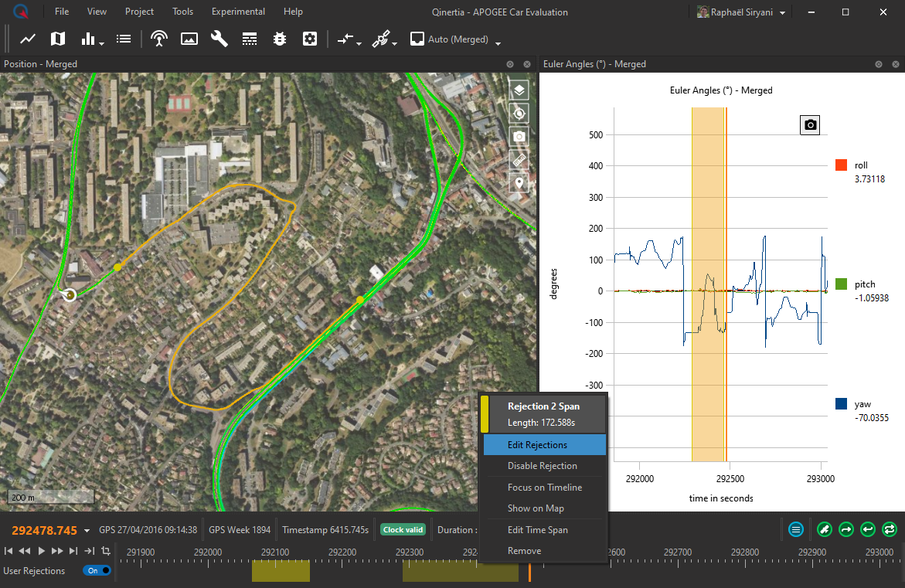This screenshot has width=905, height=588.
Task: Open the wrench settings tool
Action: [219, 39]
